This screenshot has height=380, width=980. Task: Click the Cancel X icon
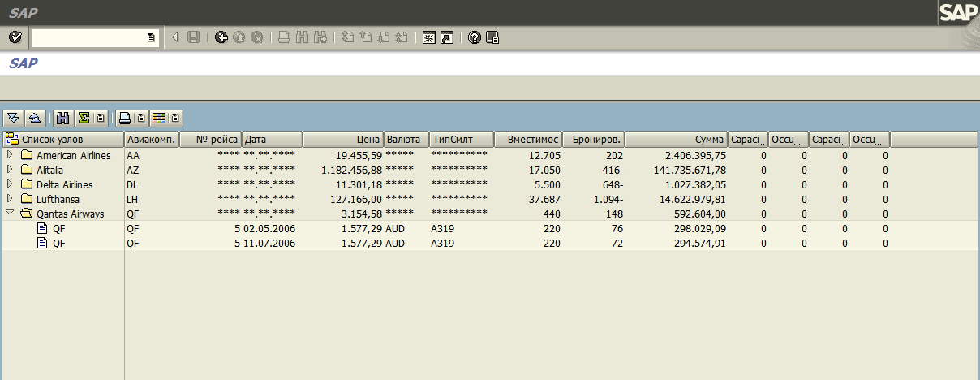coord(256,37)
